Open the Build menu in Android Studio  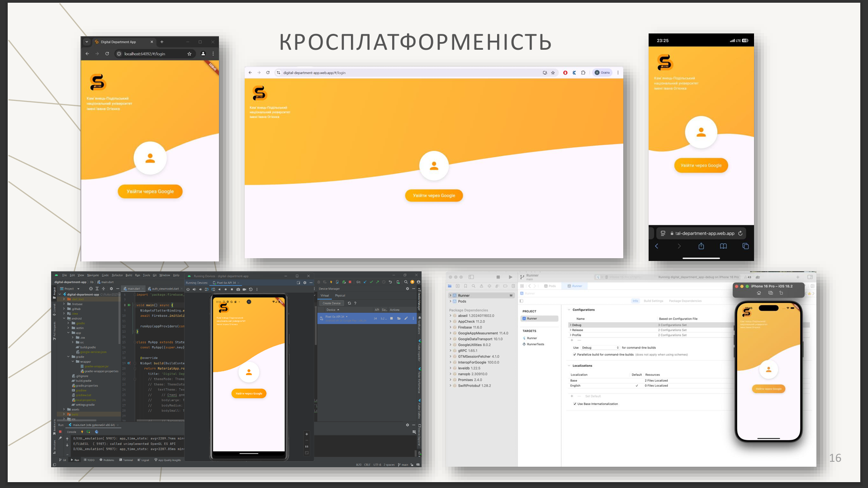pos(129,275)
